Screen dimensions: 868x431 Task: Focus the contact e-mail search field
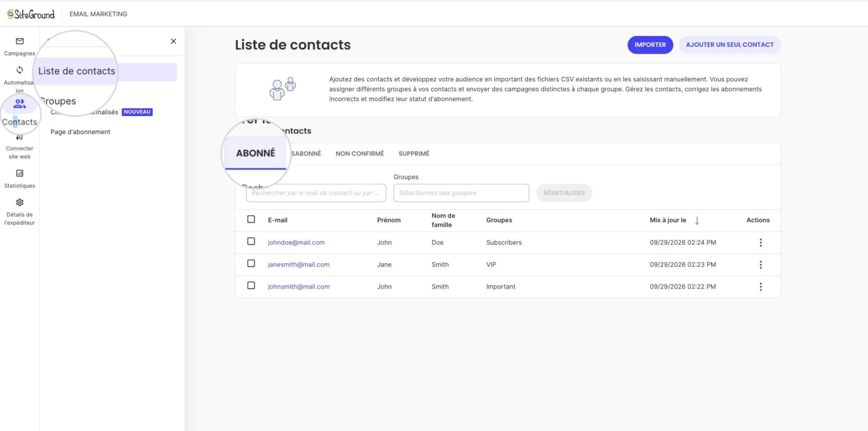316,193
